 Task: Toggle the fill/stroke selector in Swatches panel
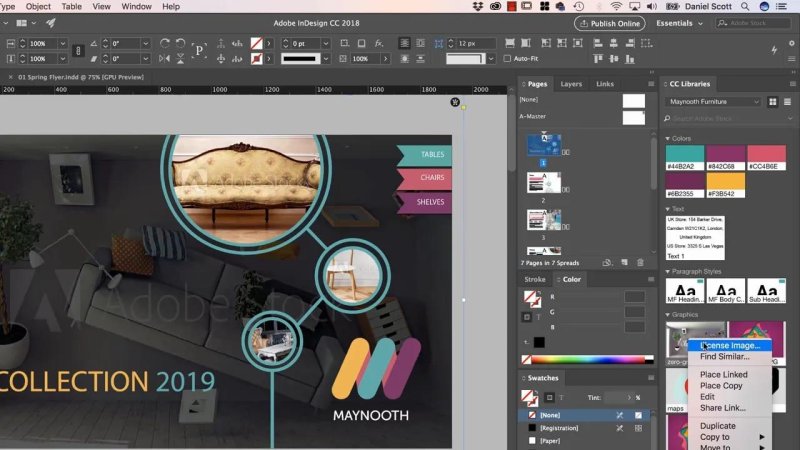(530, 397)
